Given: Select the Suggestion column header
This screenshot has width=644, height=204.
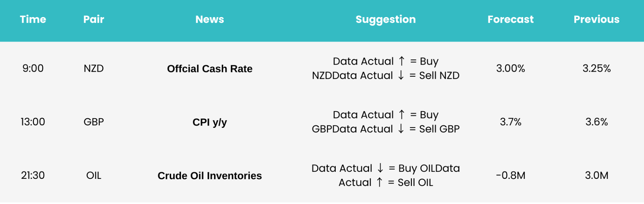Looking at the screenshot, I should (x=386, y=20).
